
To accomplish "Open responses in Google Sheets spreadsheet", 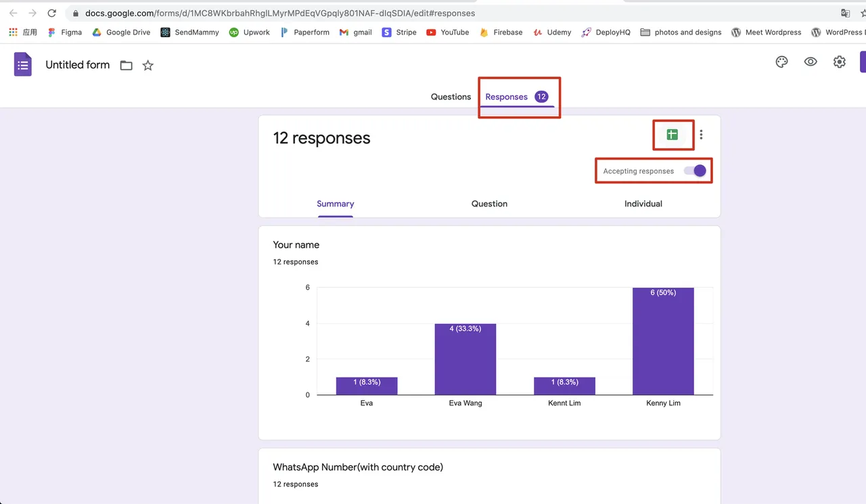I will click(x=672, y=135).
